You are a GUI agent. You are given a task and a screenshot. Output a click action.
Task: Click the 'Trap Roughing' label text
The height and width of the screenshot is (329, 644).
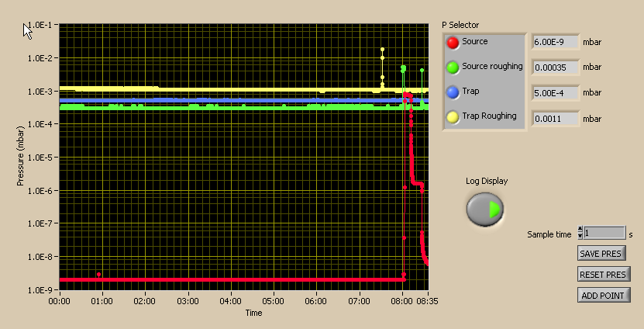point(489,116)
